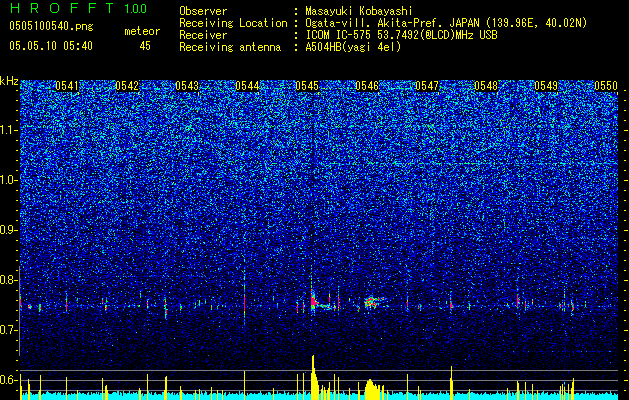The width and height of the screenshot is (629, 400).
Task: Click the 0.8 kHz axis label
Action: [8, 280]
